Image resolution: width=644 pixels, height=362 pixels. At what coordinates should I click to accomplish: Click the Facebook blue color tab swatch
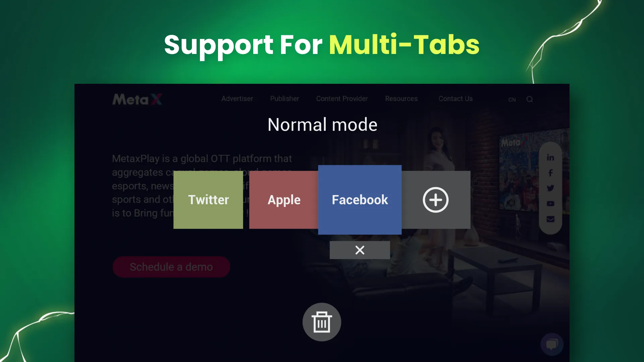point(359,199)
